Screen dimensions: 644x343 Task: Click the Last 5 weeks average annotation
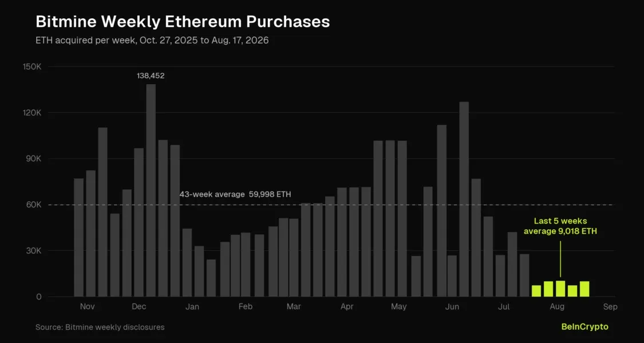coord(560,226)
